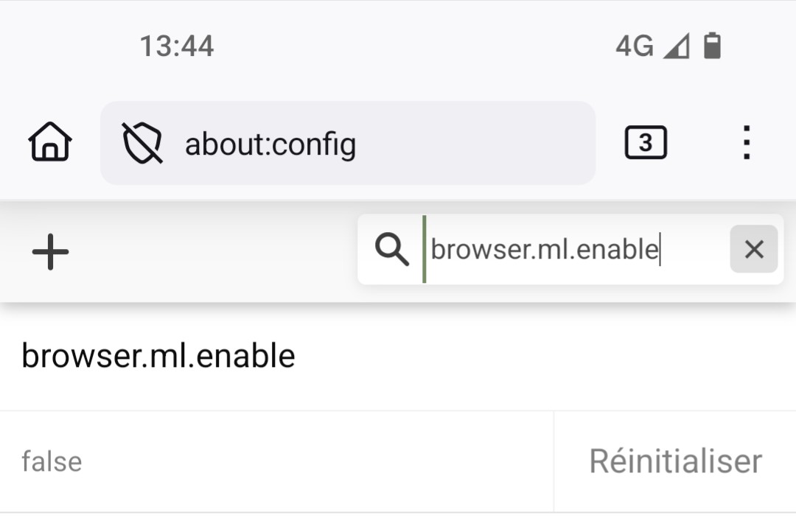
Task: Tap the green caret at start of search field
Action: [x=424, y=250]
